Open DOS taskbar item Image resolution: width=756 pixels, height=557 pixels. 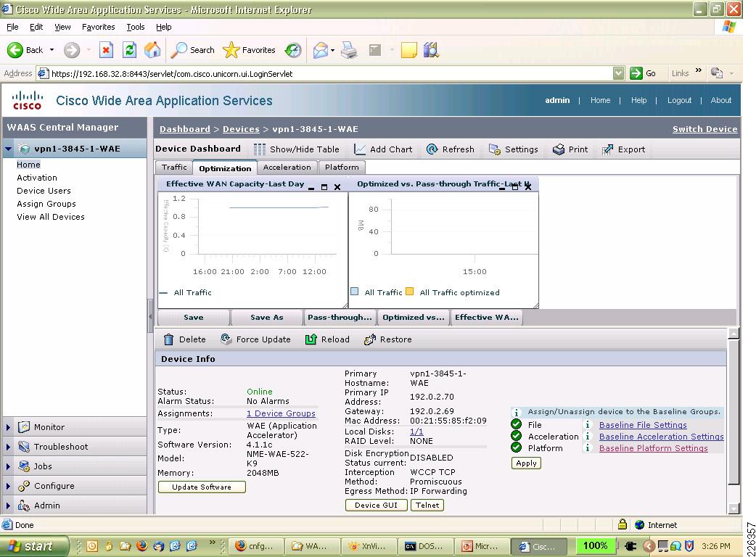click(424, 546)
